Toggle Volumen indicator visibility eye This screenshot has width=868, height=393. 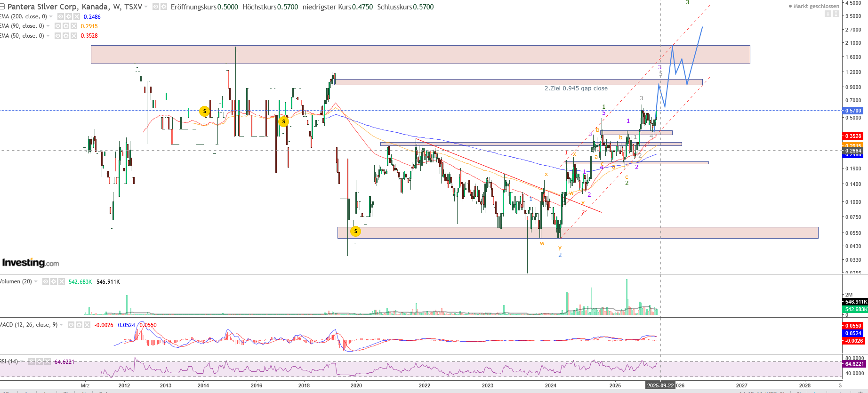click(46, 281)
